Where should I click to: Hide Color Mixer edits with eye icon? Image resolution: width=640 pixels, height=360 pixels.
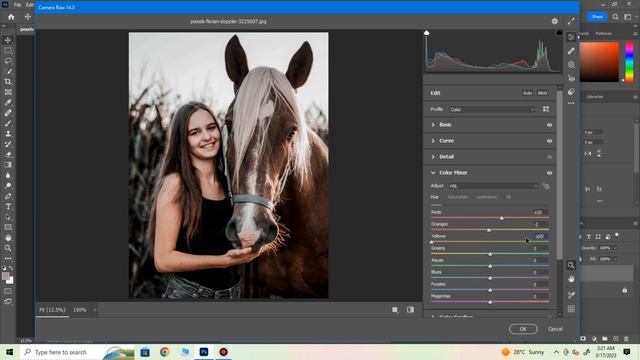pos(549,173)
